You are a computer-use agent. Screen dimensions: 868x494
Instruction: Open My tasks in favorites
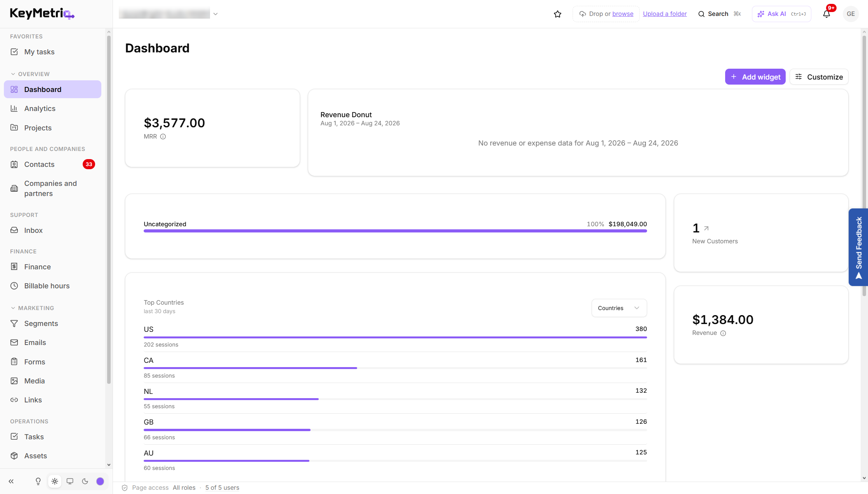[52, 52]
